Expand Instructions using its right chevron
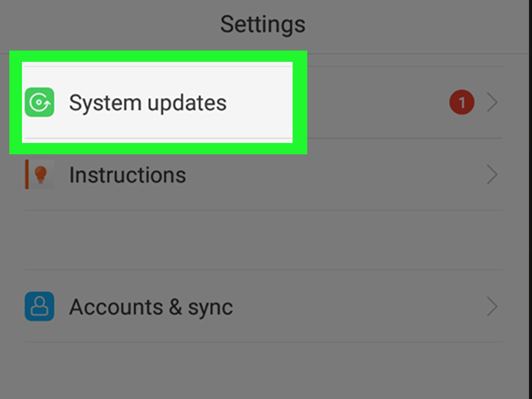532x399 pixels. [x=492, y=174]
